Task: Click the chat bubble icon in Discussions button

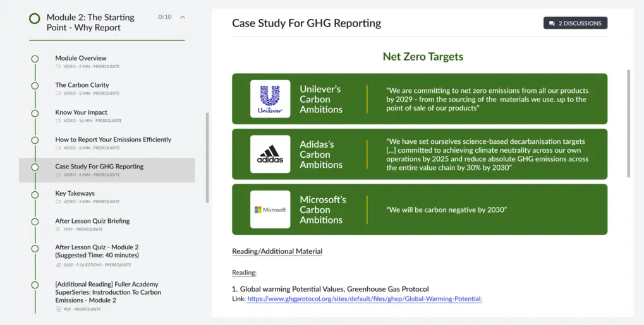Action: click(552, 23)
